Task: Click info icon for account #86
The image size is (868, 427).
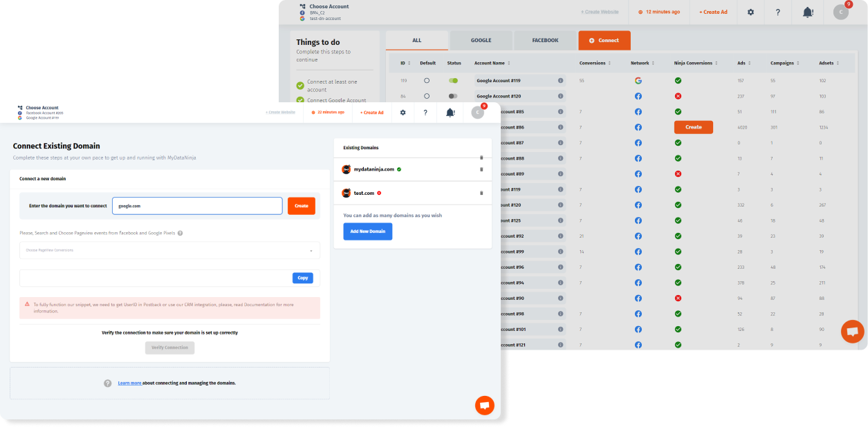Action: pos(560,127)
